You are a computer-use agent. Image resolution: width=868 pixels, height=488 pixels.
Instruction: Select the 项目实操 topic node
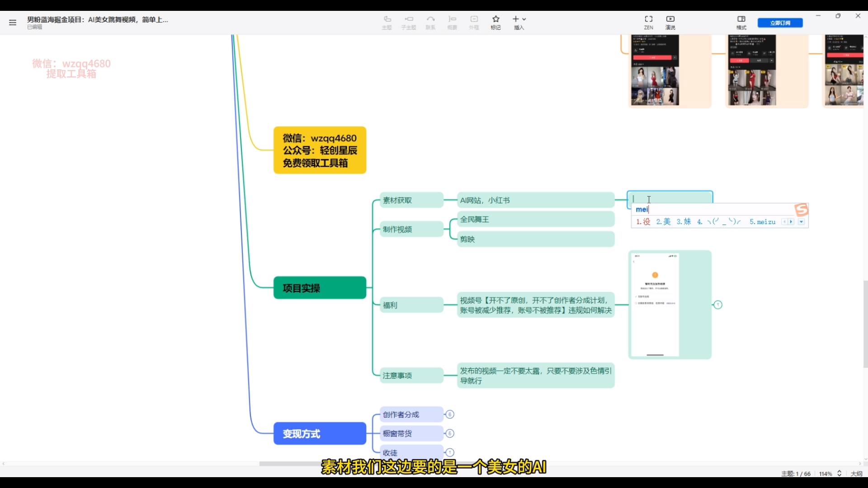click(x=320, y=288)
